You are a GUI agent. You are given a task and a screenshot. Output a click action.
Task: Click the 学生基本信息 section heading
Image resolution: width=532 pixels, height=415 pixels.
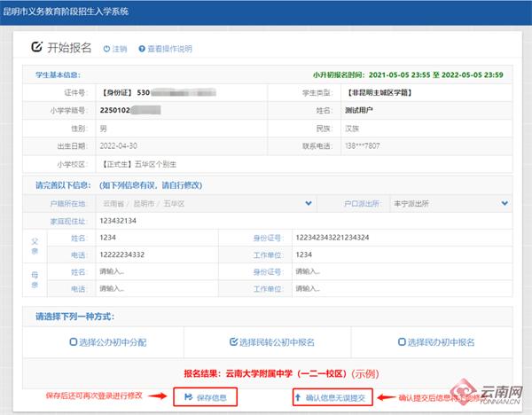tap(58, 75)
